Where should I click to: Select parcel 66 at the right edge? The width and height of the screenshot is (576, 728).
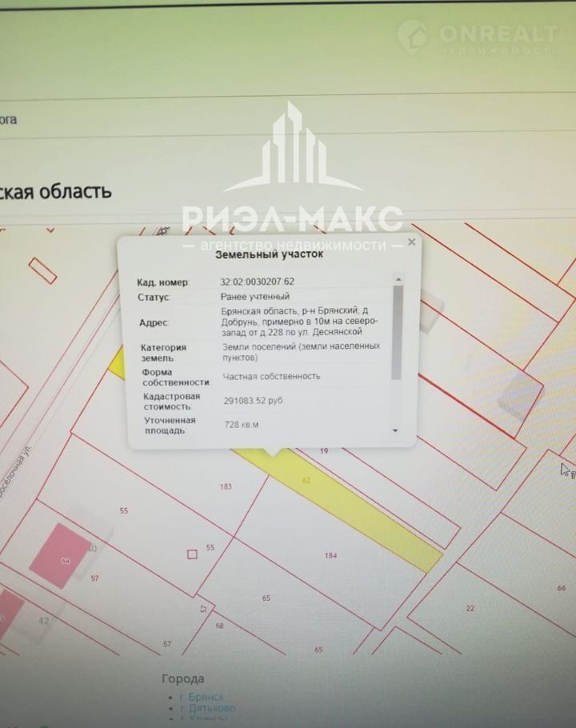tap(562, 588)
